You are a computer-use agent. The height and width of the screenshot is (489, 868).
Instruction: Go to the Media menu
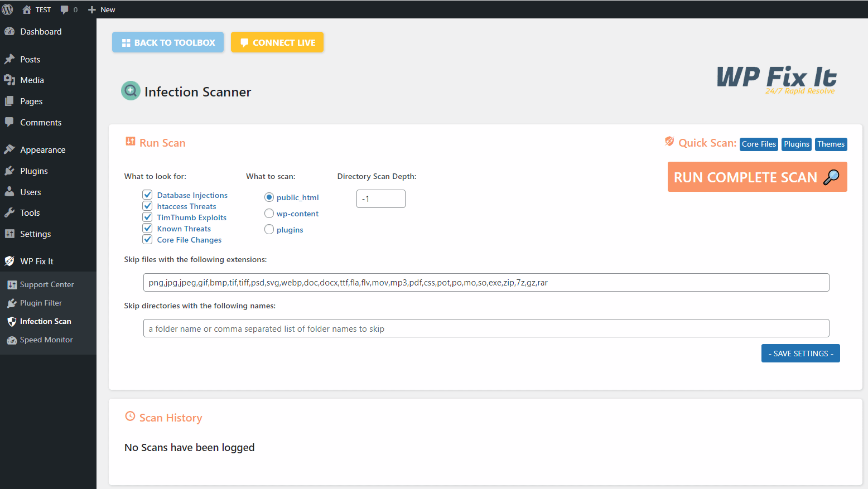point(48,80)
